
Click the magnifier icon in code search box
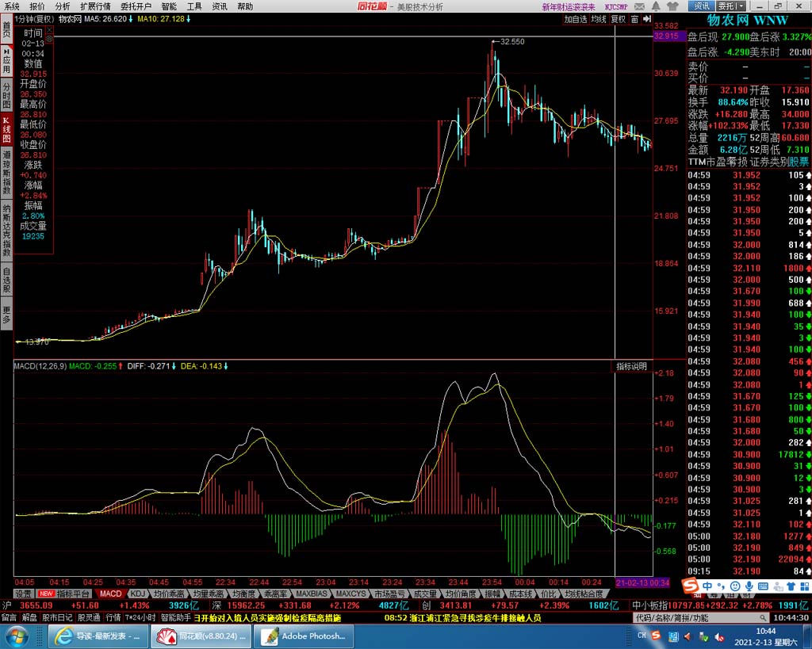(763, 618)
